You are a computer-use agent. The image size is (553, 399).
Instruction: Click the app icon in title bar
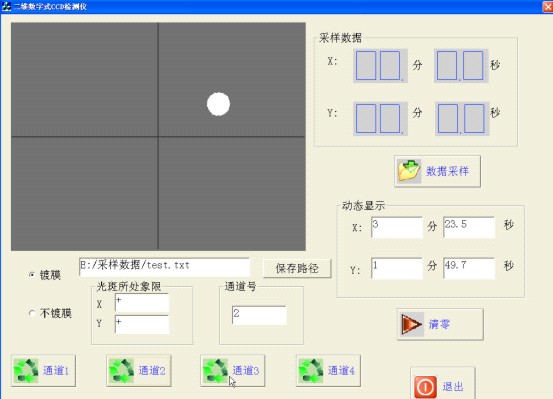click(6, 6)
